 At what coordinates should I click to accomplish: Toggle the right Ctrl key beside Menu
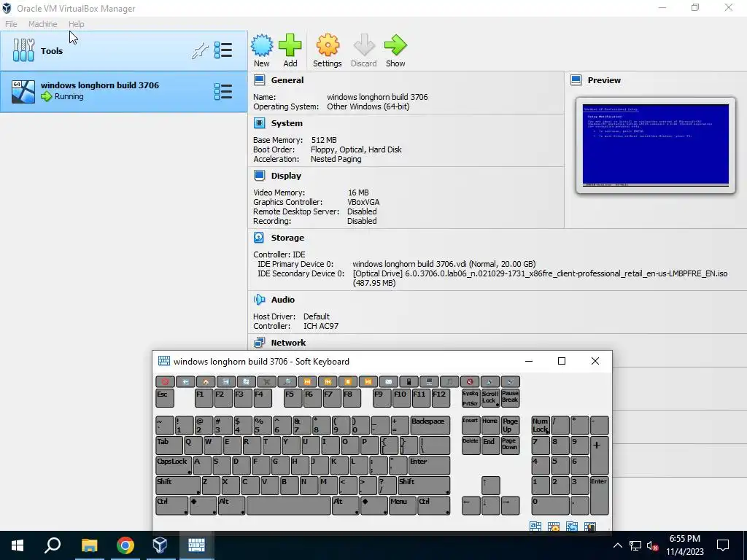(x=433, y=505)
